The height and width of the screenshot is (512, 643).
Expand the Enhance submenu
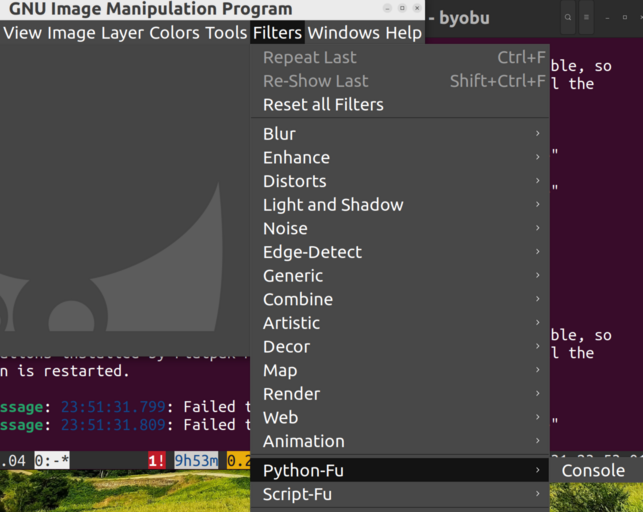(x=400, y=157)
